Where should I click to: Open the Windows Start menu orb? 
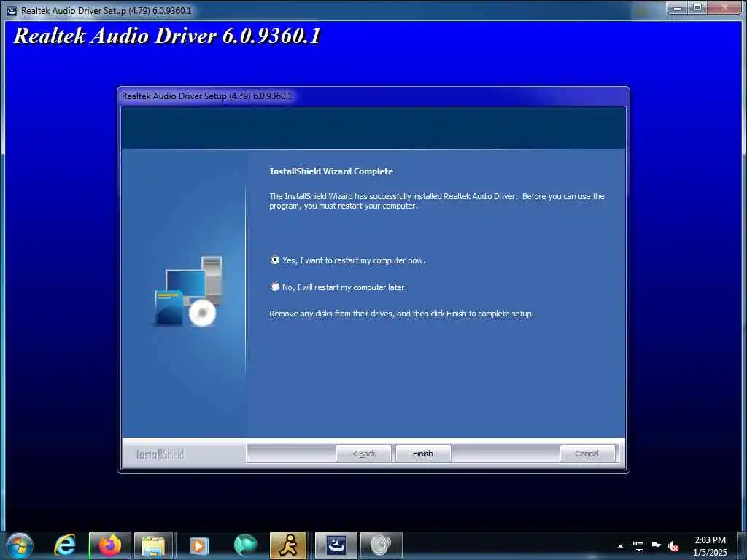[x=20, y=545]
